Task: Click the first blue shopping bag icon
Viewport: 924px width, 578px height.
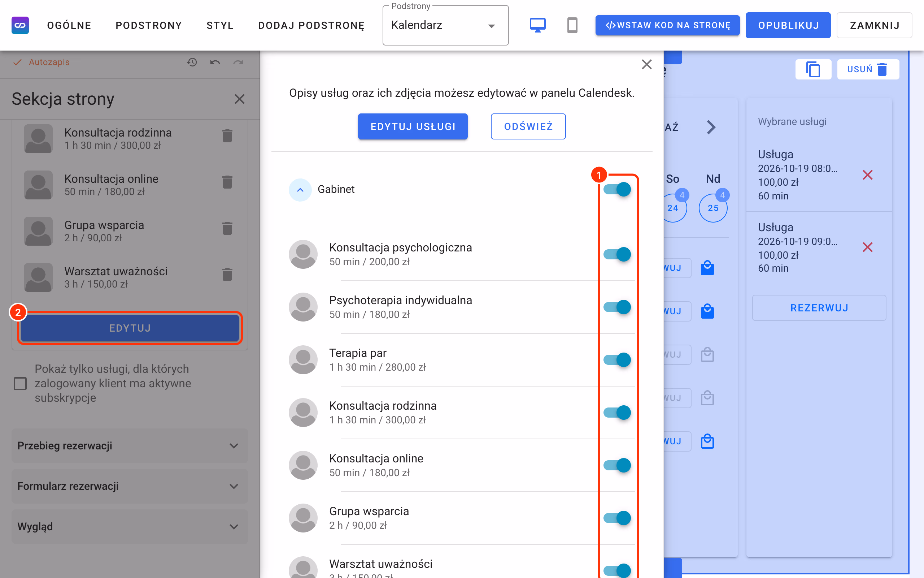Action: pos(707,268)
